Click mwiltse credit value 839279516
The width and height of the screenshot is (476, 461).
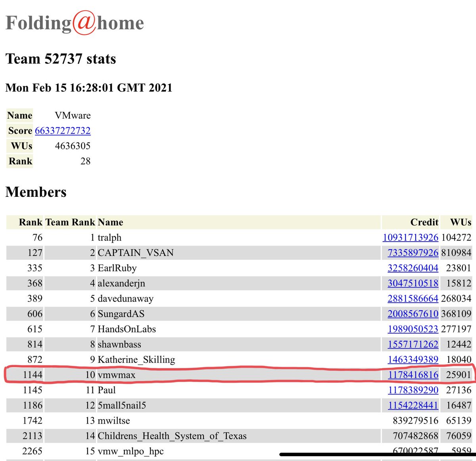tap(415, 421)
